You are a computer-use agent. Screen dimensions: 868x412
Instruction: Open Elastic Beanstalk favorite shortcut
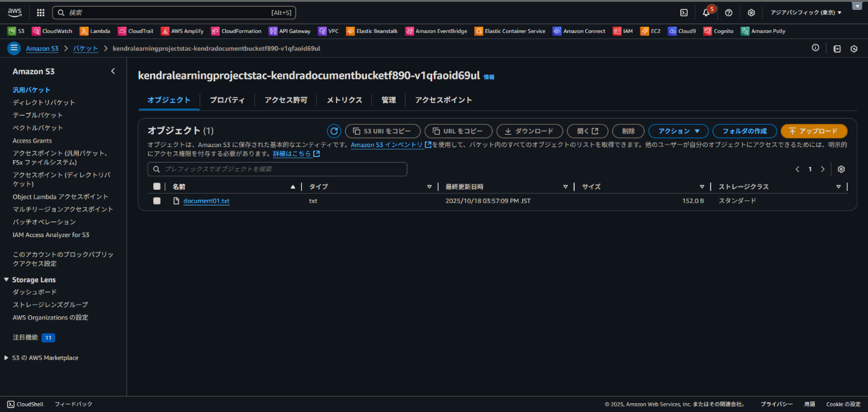pos(372,31)
